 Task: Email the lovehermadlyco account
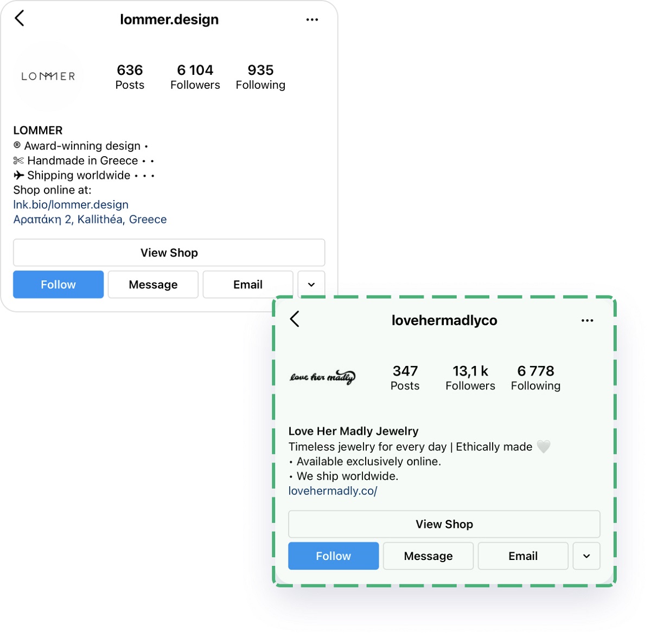coord(523,556)
